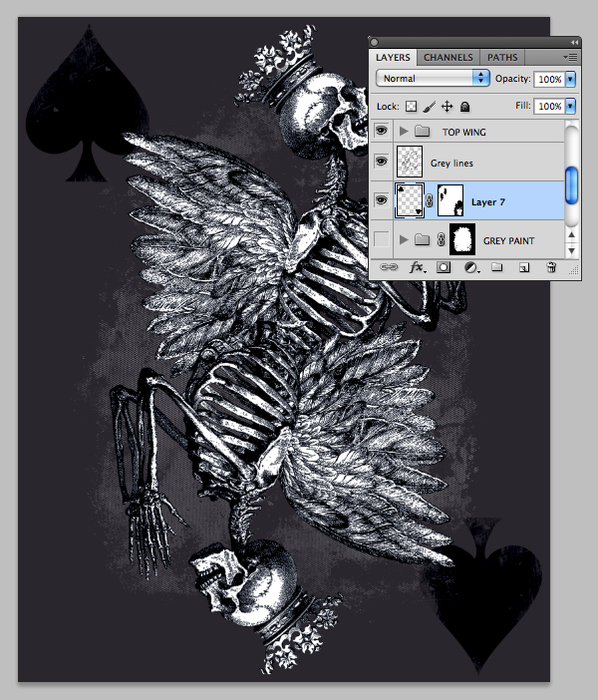Open the Fill slider arrow
The width and height of the screenshot is (598, 700).
tap(571, 106)
